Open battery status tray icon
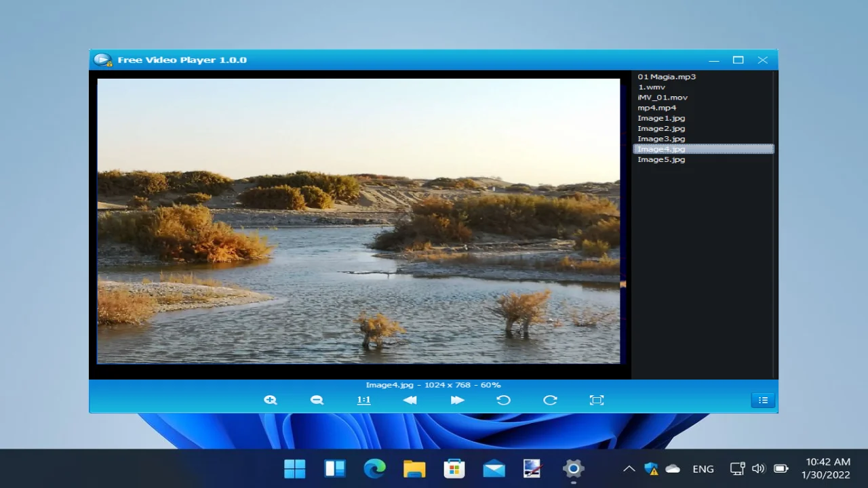 point(781,468)
